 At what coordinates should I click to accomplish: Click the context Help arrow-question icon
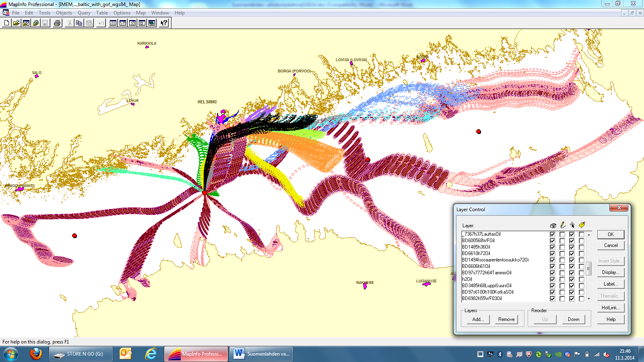pos(164,23)
